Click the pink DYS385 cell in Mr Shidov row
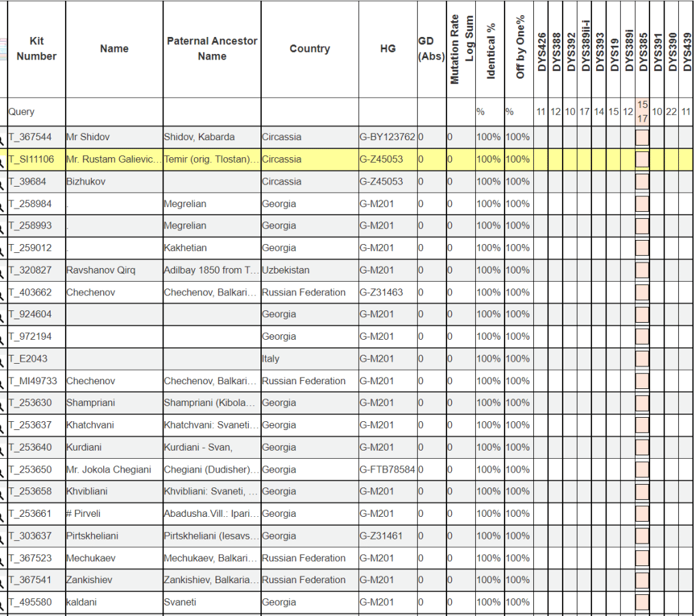Screen dimensions: 700x616 pos(642,137)
